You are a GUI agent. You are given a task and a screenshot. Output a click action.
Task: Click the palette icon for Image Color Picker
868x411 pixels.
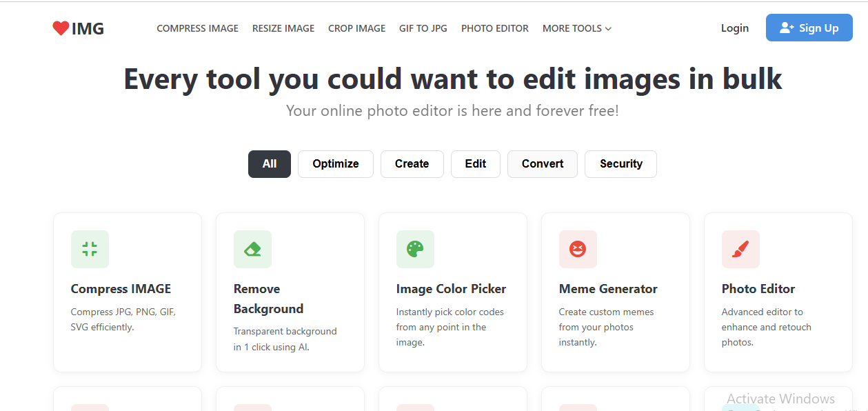coord(415,249)
